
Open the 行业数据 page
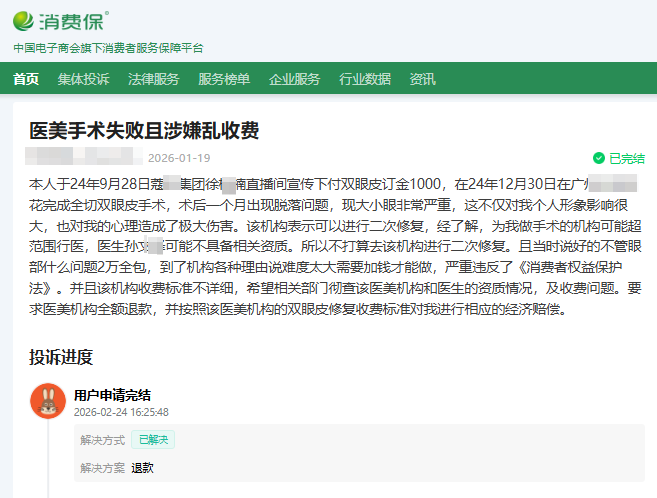[x=364, y=80]
